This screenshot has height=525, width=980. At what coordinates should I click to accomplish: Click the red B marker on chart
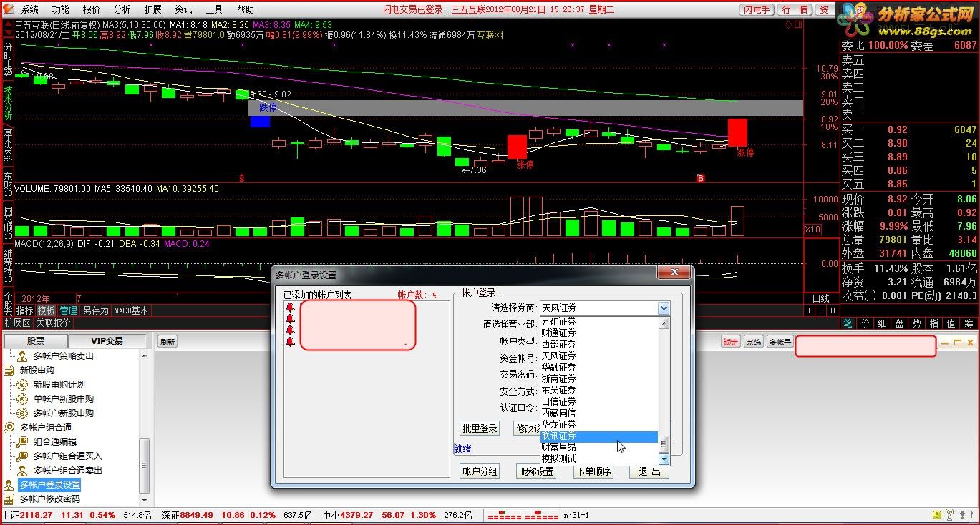701,177
